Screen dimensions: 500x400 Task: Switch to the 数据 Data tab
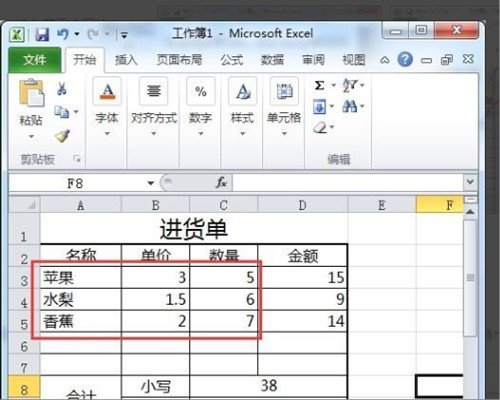point(272,60)
